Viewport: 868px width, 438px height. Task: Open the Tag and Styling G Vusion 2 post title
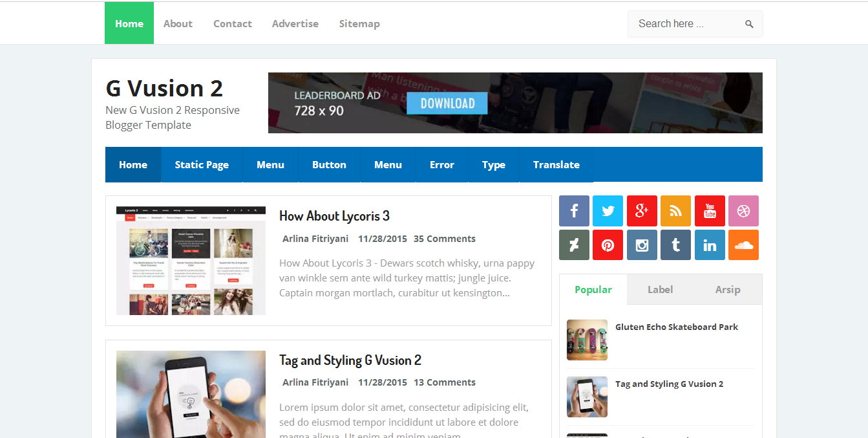[x=350, y=360]
